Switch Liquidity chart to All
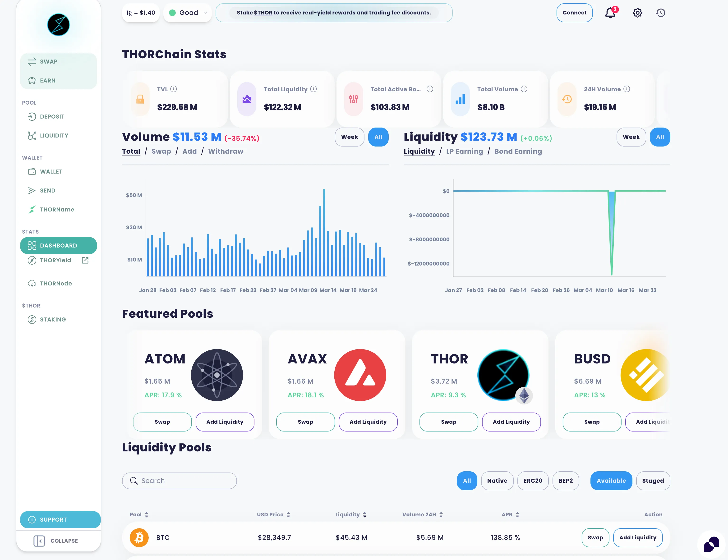The image size is (728, 560). (x=660, y=137)
